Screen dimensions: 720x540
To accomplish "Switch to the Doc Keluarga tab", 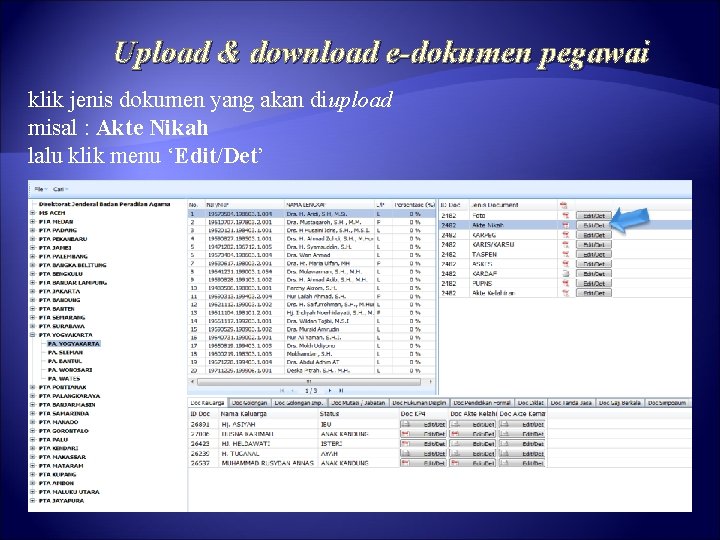I will click(x=208, y=403).
